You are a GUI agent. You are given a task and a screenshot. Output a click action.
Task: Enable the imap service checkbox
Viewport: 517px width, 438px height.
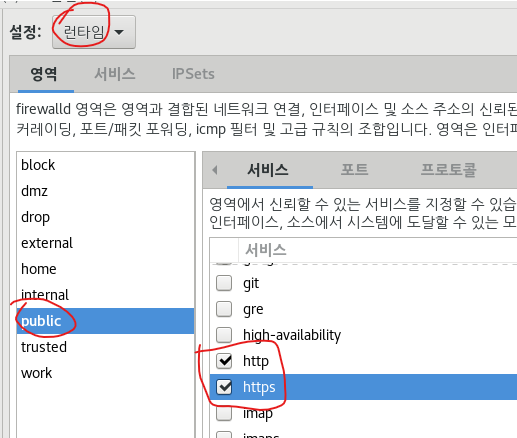[x=224, y=413]
